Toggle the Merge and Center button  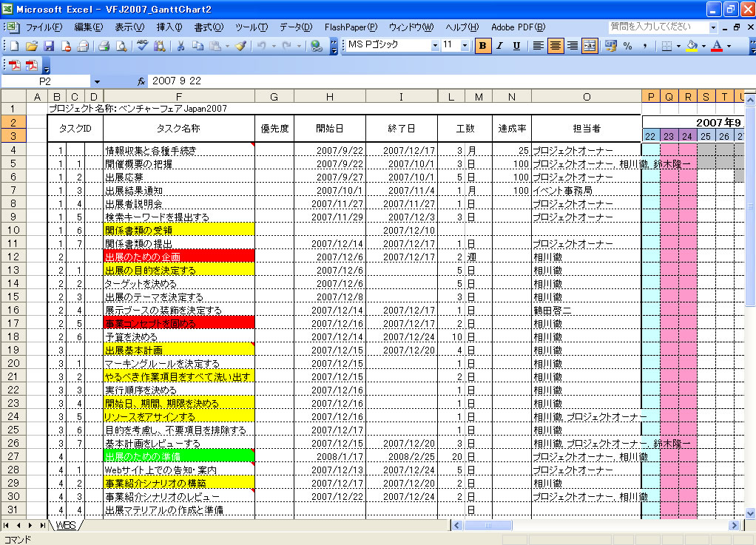point(590,46)
